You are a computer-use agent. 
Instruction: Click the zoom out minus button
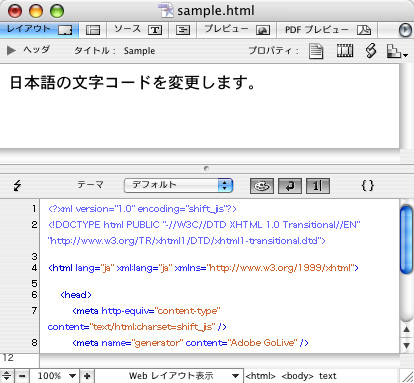click(22, 376)
